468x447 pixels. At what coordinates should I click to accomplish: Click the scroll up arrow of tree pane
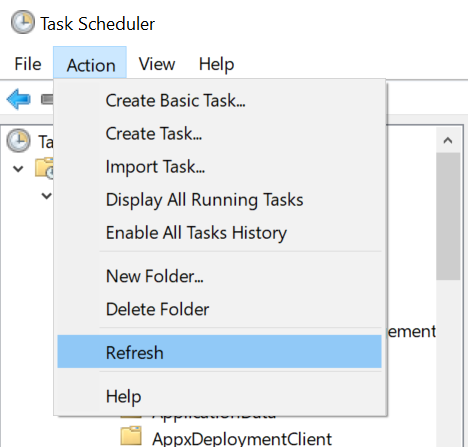point(448,140)
